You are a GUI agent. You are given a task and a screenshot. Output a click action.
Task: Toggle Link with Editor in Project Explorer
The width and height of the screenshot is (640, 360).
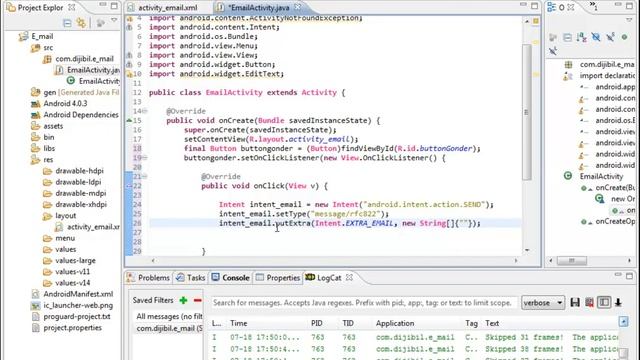click(81, 23)
